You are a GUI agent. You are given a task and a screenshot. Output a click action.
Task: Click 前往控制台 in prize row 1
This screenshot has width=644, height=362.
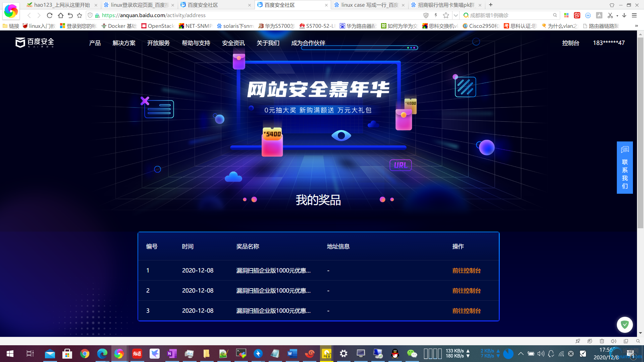click(x=467, y=270)
